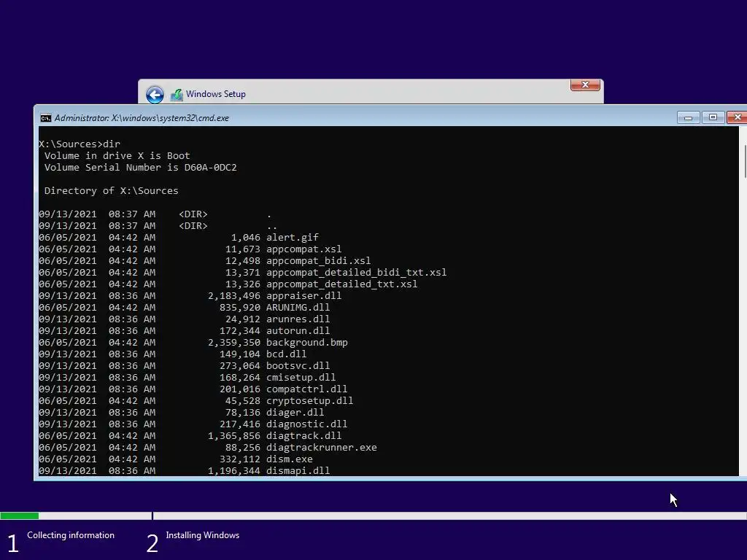Click 'Volume in drive X is Boot' line
Screen dimensions: 747x560
tap(117, 156)
